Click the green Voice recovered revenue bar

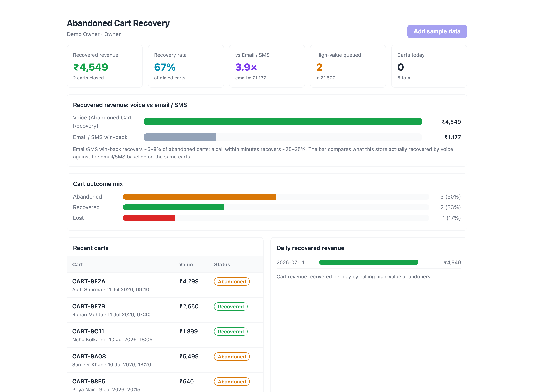[x=283, y=122]
